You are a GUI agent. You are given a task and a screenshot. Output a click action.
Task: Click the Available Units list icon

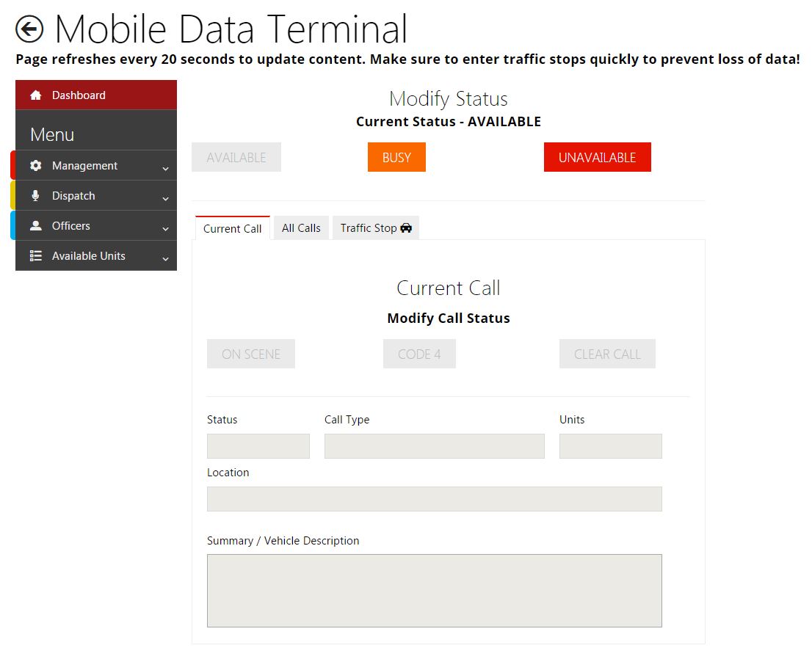(x=35, y=256)
